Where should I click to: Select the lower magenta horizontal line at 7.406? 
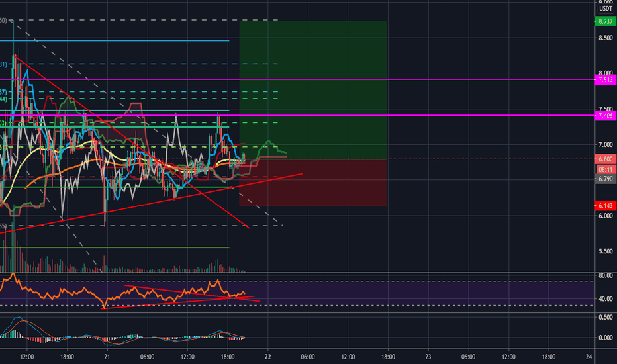297,115
